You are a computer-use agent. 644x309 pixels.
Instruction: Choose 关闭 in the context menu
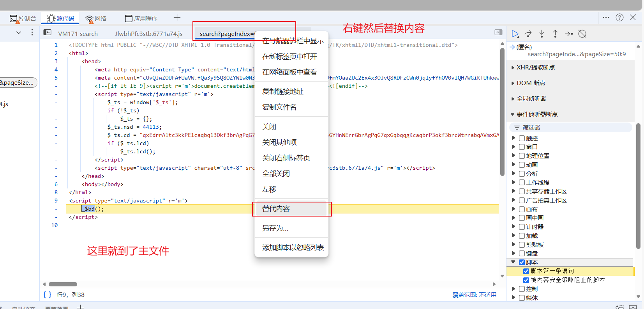(291, 127)
